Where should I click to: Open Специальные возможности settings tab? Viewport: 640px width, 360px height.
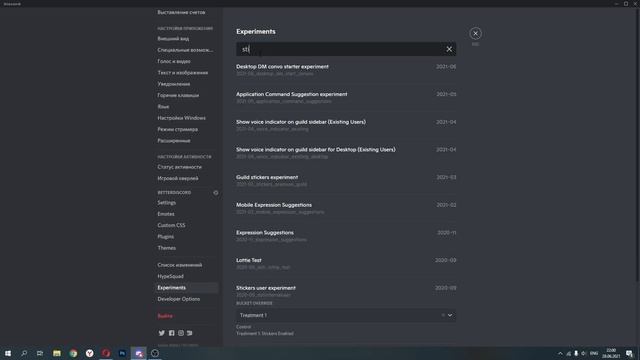[x=186, y=50]
